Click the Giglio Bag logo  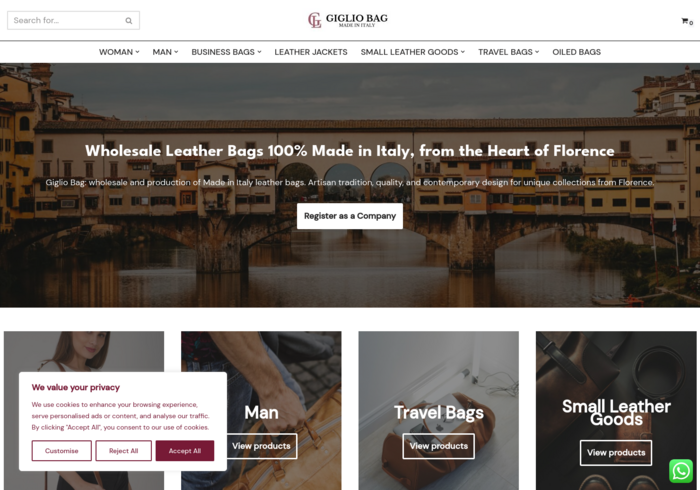[x=348, y=20]
